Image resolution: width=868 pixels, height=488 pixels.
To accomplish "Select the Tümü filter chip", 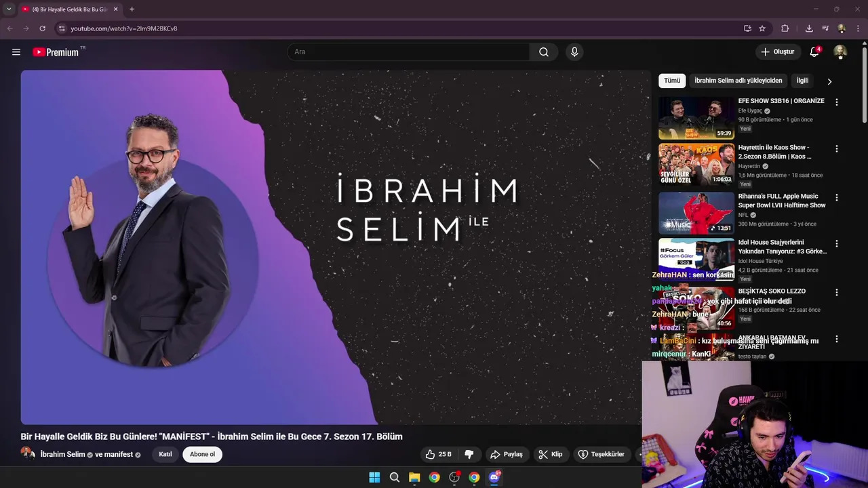I will tap(672, 81).
